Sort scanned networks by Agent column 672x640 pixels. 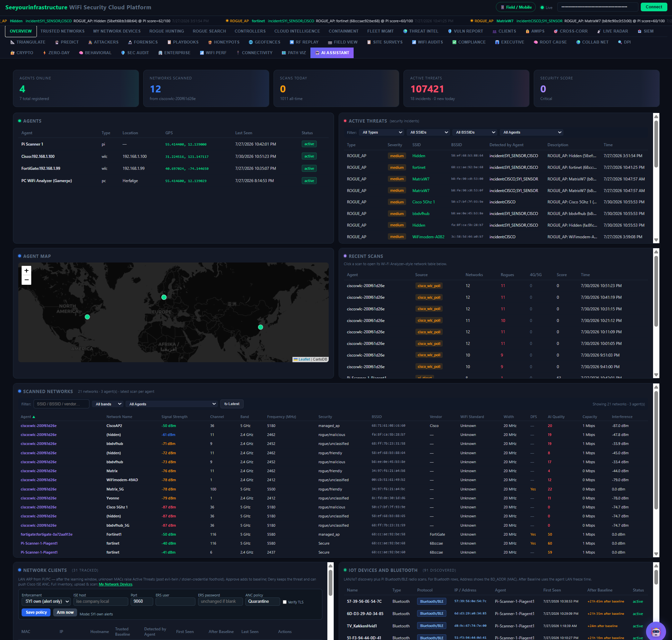[28, 417]
